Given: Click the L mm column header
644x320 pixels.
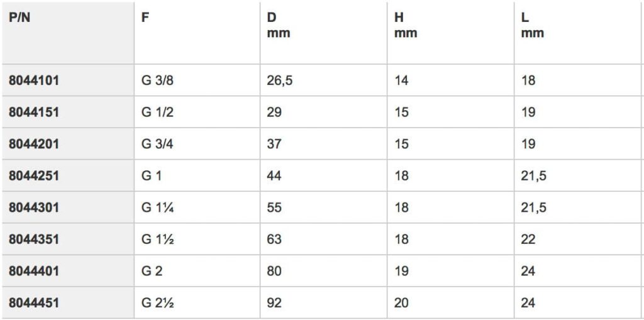Looking at the screenshot, I should [533, 26].
